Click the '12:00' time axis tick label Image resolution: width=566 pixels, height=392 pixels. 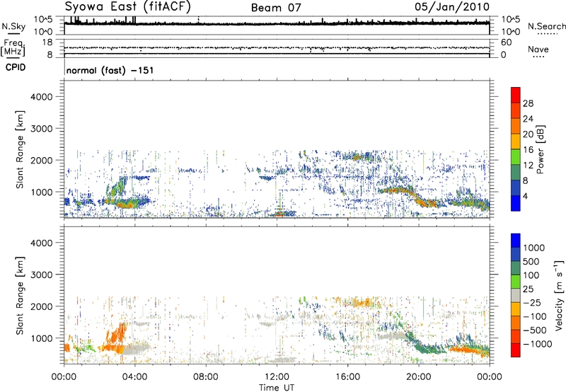(277, 377)
